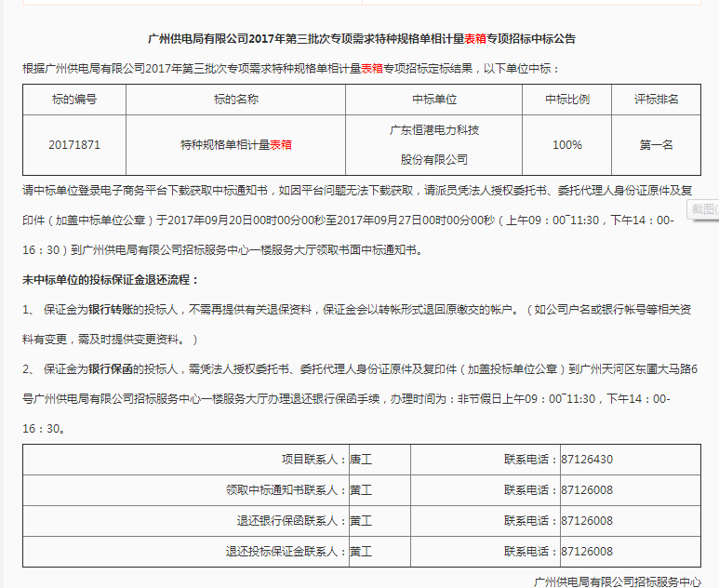Click winning company 广东恒港电力科技 name
The width and height of the screenshot is (719, 588).
433,130
